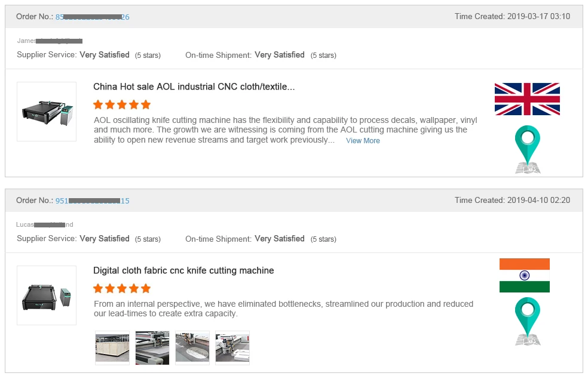This screenshot has height=376, width=588.
Task: Open the AOL CNC cutting machine product image
Action: 47,112
